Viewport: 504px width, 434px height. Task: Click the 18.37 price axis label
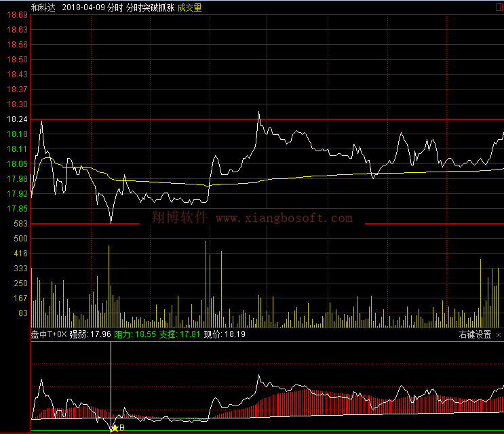18,90
